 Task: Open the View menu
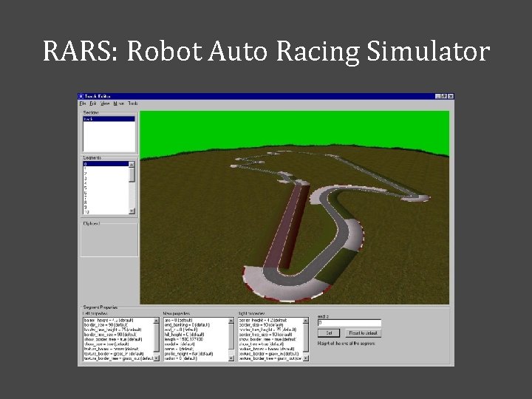(x=105, y=103)
